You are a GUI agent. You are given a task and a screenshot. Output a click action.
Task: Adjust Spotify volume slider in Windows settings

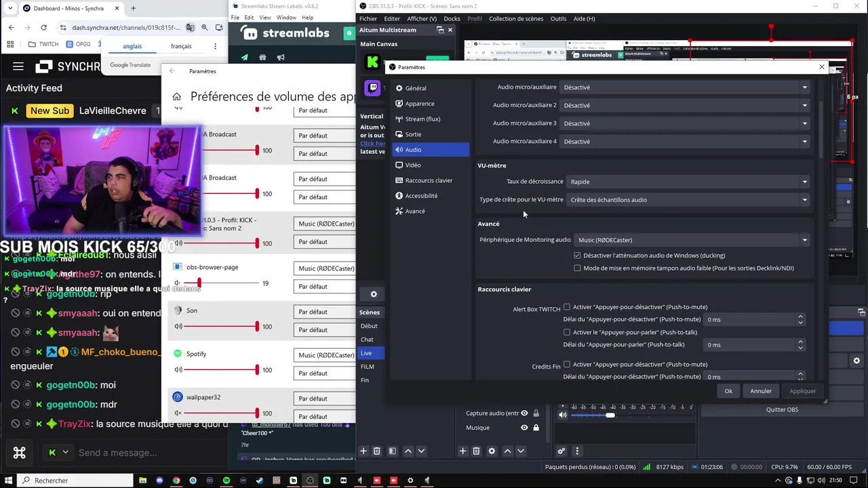tap(257, 369)
